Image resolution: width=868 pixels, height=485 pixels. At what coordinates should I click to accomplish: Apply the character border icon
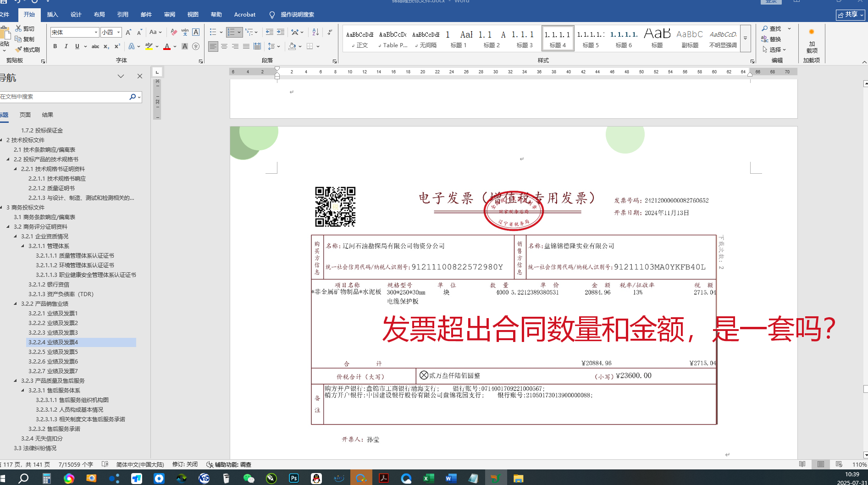pos(196,32)
